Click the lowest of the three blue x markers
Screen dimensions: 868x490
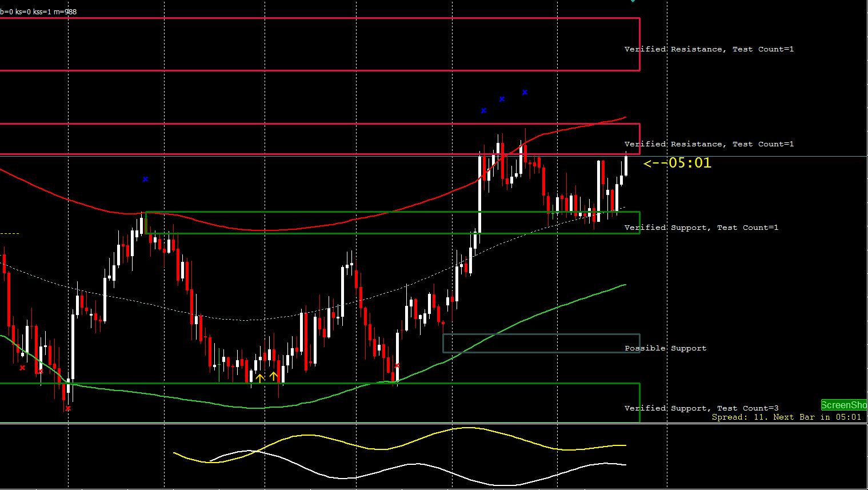click(x=483, y=110)
